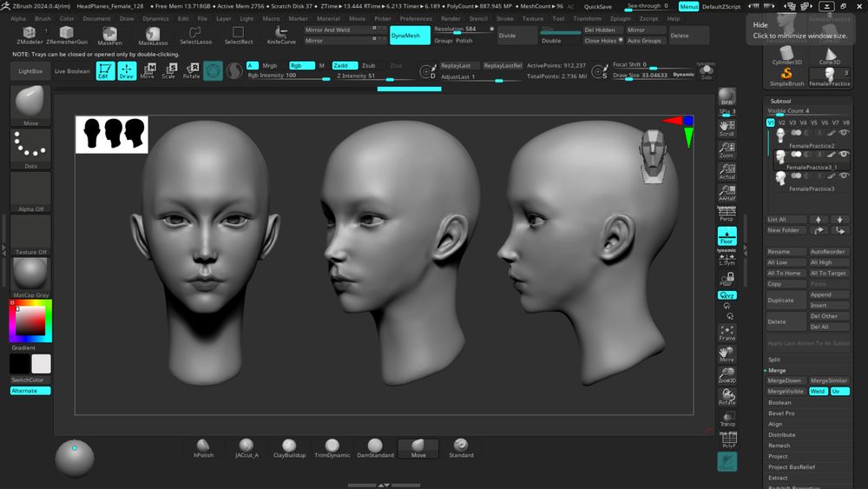868x489 pixels.
Task: Open the Brush menu
Action: [43, 18]
